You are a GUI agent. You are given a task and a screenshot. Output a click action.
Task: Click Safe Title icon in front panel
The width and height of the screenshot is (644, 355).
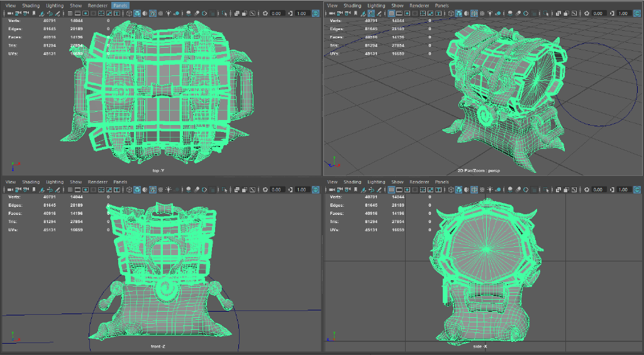tap(117, 190)
